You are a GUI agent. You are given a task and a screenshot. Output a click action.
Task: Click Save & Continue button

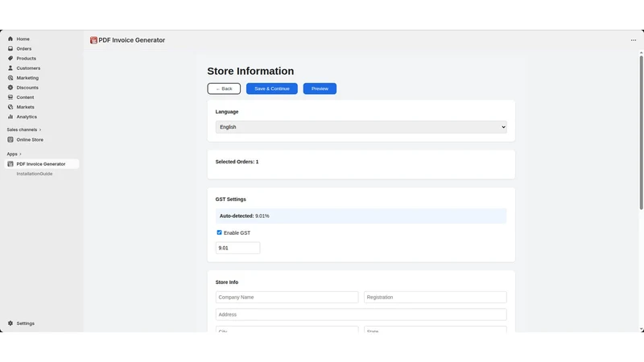click(x=272, y=88)
